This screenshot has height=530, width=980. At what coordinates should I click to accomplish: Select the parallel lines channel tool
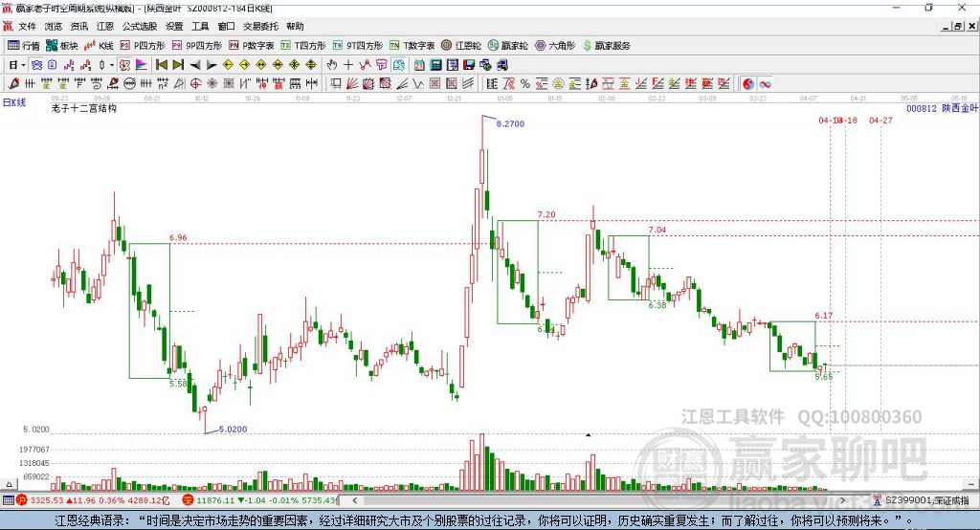click(x=468, y=84)
